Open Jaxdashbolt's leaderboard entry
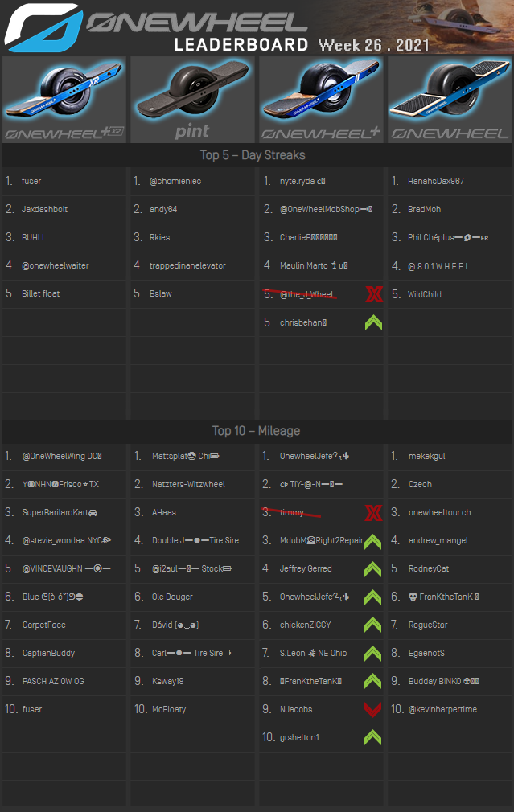The width and height of the screenshot is (514, 812). click(44, 209)
